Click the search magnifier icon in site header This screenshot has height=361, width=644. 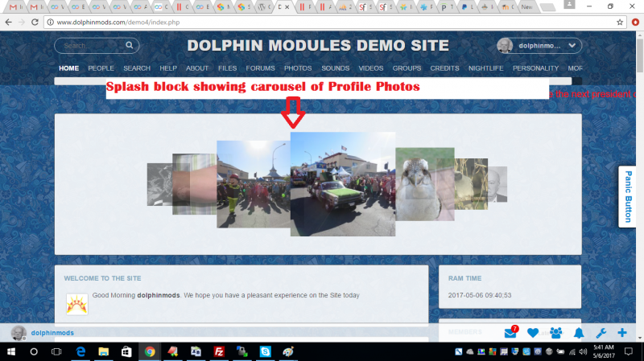[x=130, y=45]
